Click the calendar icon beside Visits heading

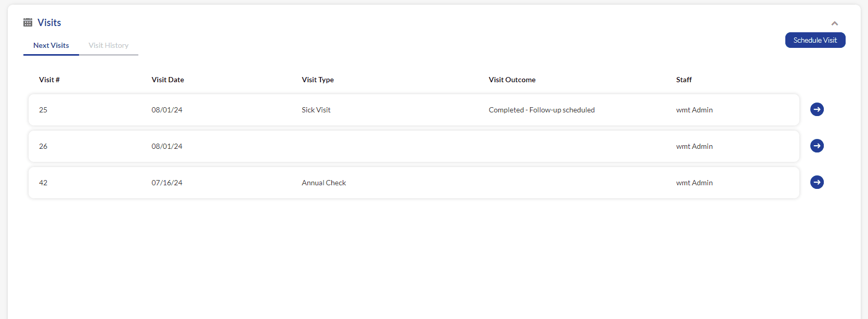pos(28,22)
